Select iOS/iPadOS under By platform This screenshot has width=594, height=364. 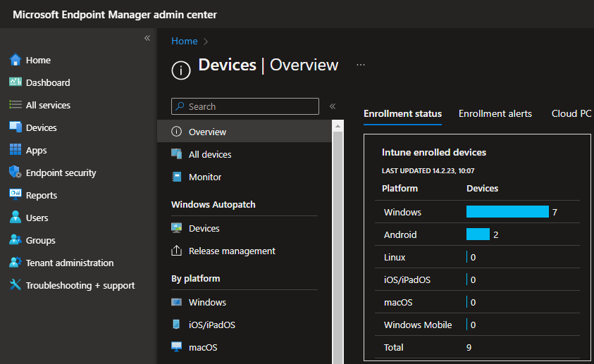coord(211,325)
